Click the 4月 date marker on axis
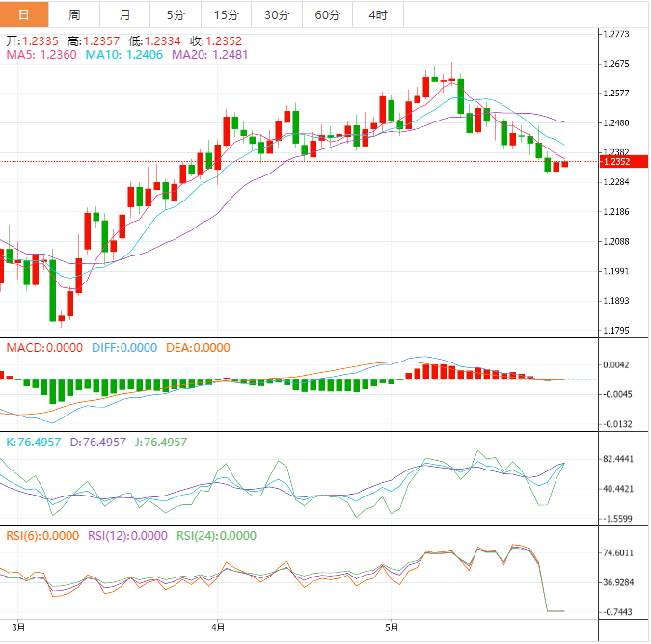The image size is (651, 644). [x=218, y=627]
